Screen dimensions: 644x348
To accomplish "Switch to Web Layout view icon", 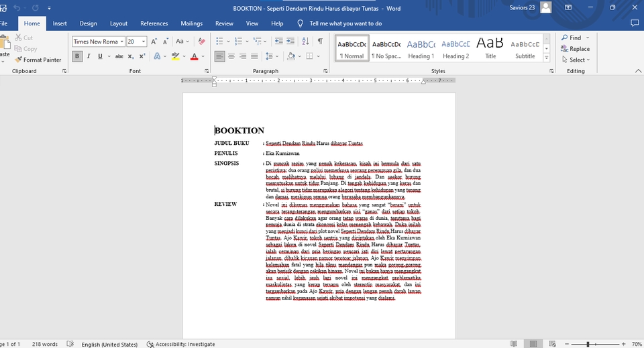I will pyautogui.click(x=552, y=344).
